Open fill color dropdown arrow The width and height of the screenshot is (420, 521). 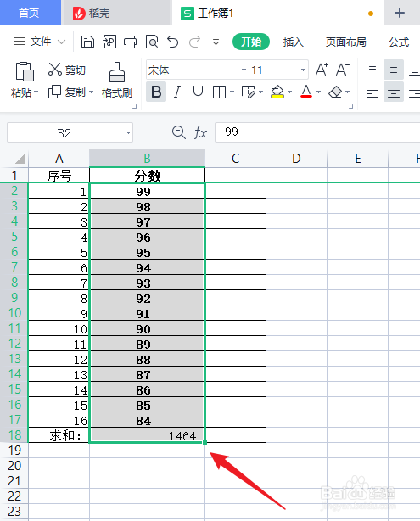289,92
